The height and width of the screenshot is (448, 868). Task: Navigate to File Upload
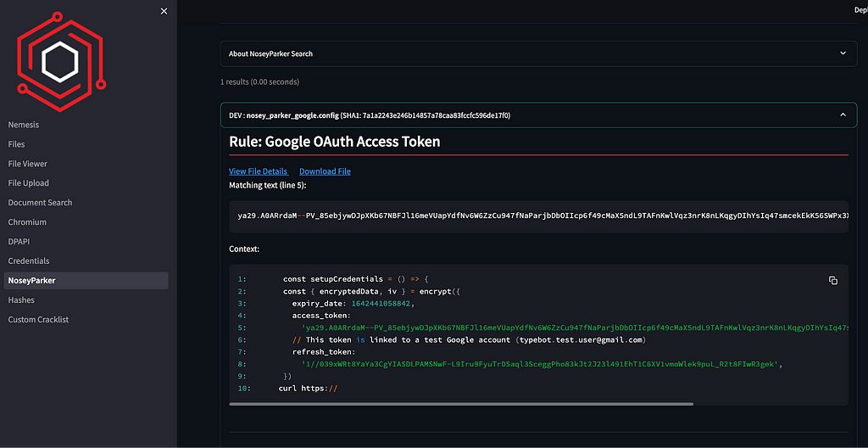[x=29, y=183]
